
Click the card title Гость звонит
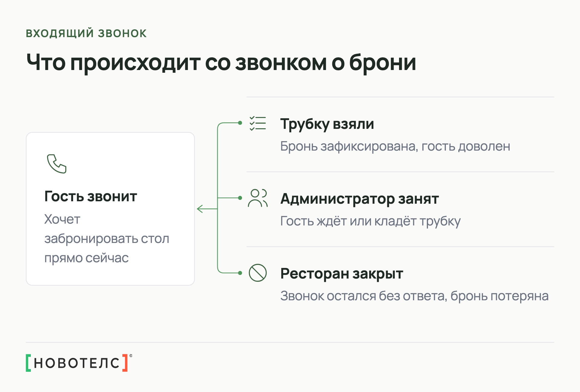pos(91,196)
